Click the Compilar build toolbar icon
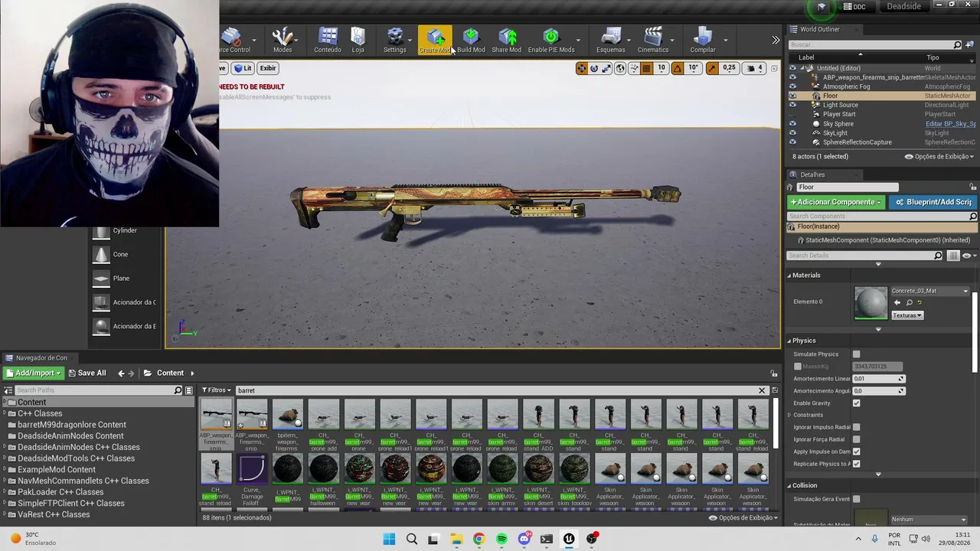 pyautogui.click(x=703, y=40)
